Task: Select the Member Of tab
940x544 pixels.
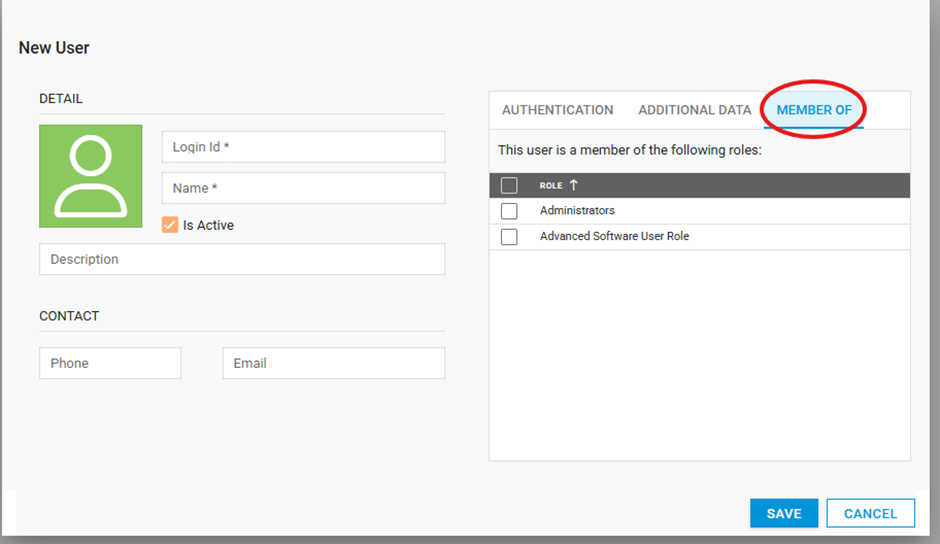Action: [814, 110]
